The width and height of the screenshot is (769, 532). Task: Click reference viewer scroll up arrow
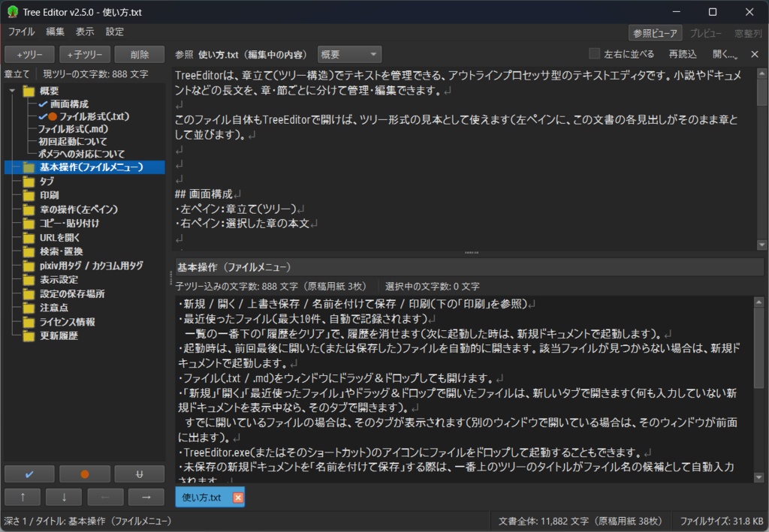(x=761, y=73)
